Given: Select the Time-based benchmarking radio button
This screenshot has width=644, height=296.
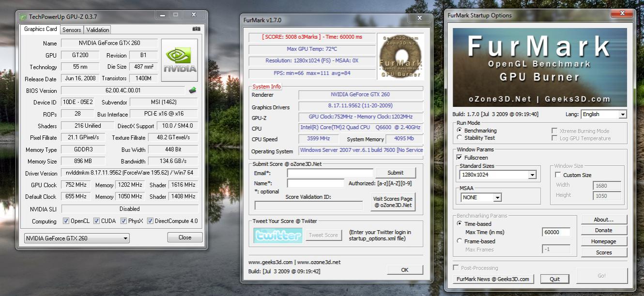Looking at the screenshot, I should point(460,223).
